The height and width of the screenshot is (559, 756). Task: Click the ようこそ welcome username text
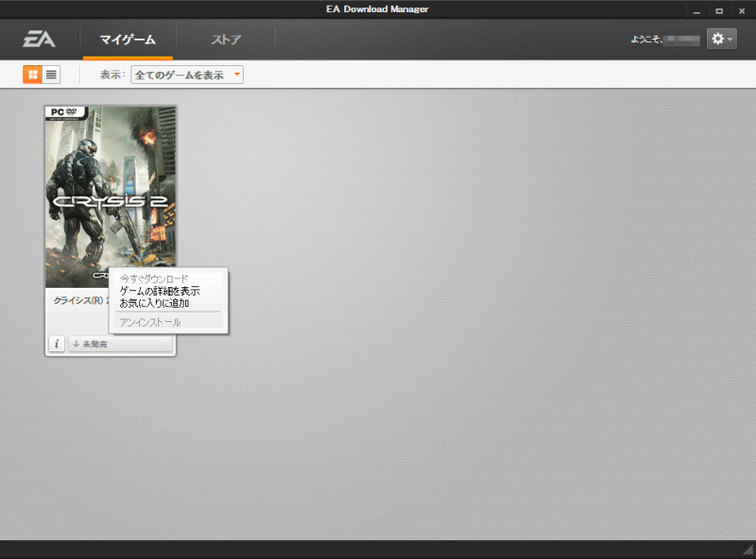pyautogui.click(x=665, y=40)
